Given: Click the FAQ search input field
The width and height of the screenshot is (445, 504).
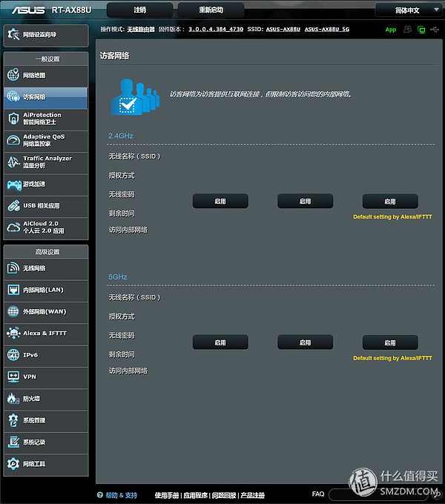Looking at the screenshot, I should (x=380, y=494).
